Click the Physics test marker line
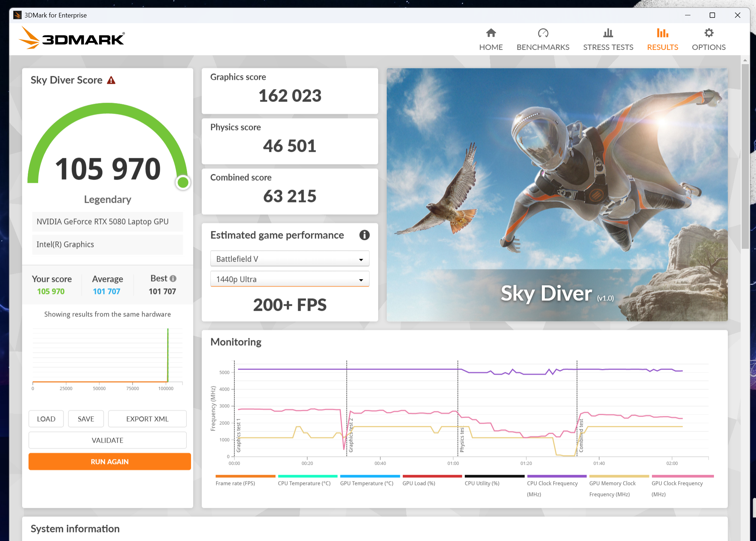The height and width of the screenshot is (541, 756). pos(458,408)
